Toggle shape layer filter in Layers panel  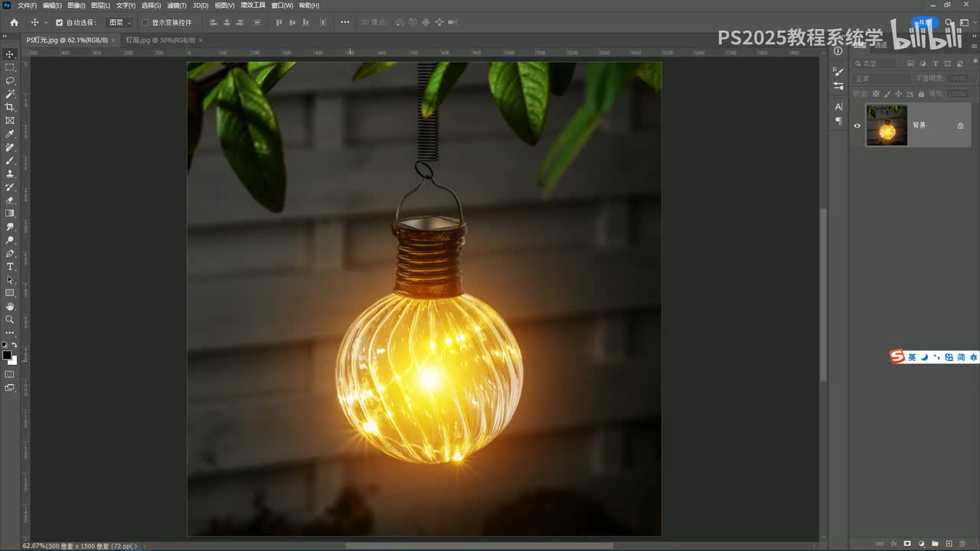pyautogui.click(x=948, y=64)
